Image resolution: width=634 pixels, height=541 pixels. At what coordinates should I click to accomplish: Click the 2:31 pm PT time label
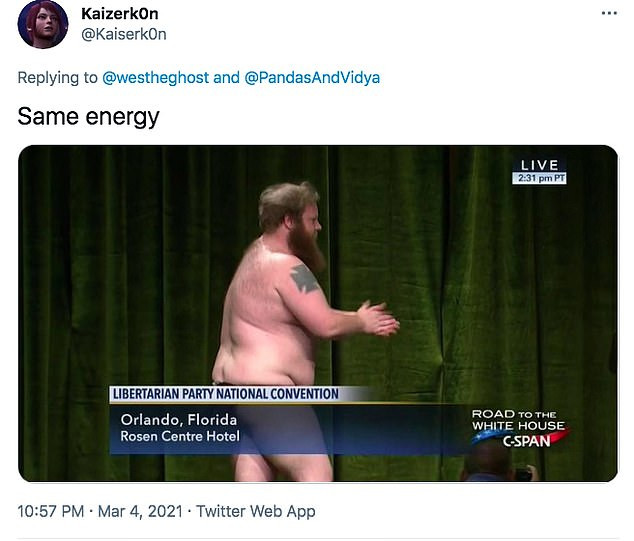pos(539,178)
